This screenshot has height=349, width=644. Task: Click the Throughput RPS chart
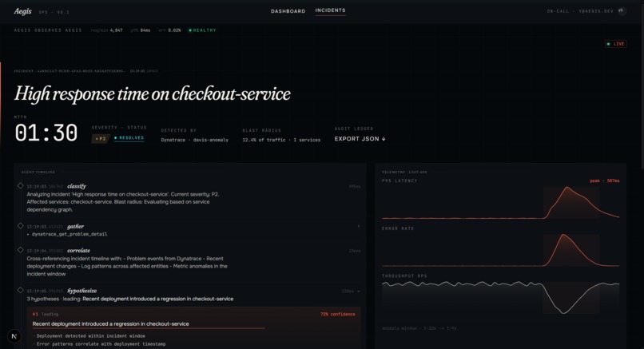(x=500, y=297)
